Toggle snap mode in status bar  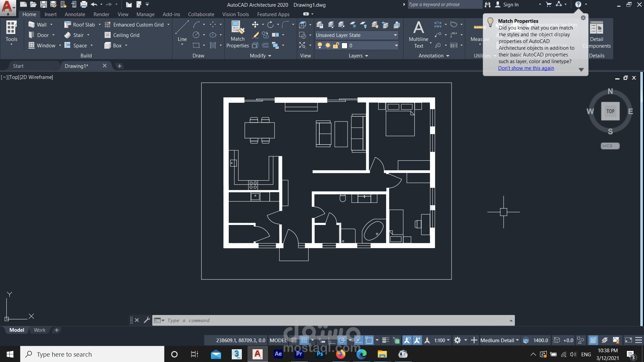(x=304, y=340)
